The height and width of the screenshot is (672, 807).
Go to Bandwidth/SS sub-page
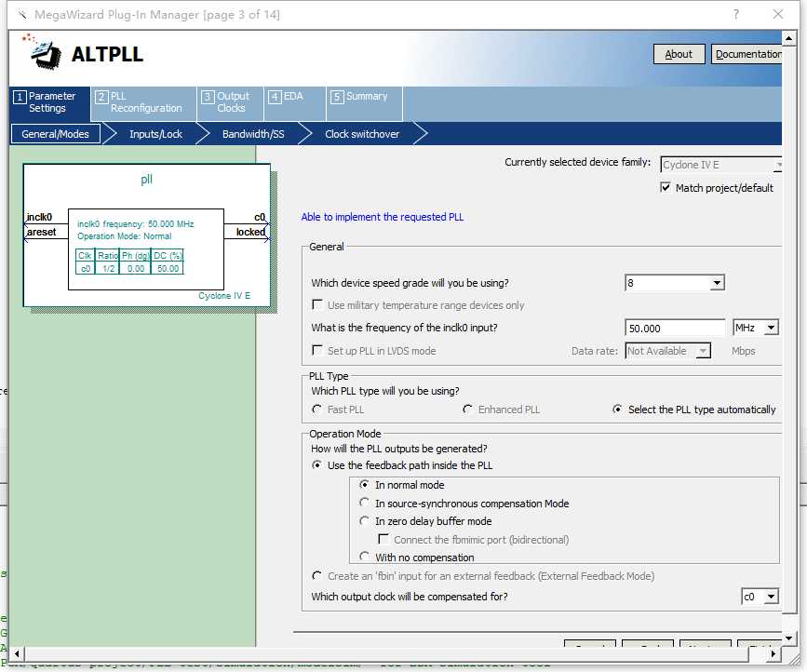click(x=252, y=134)
